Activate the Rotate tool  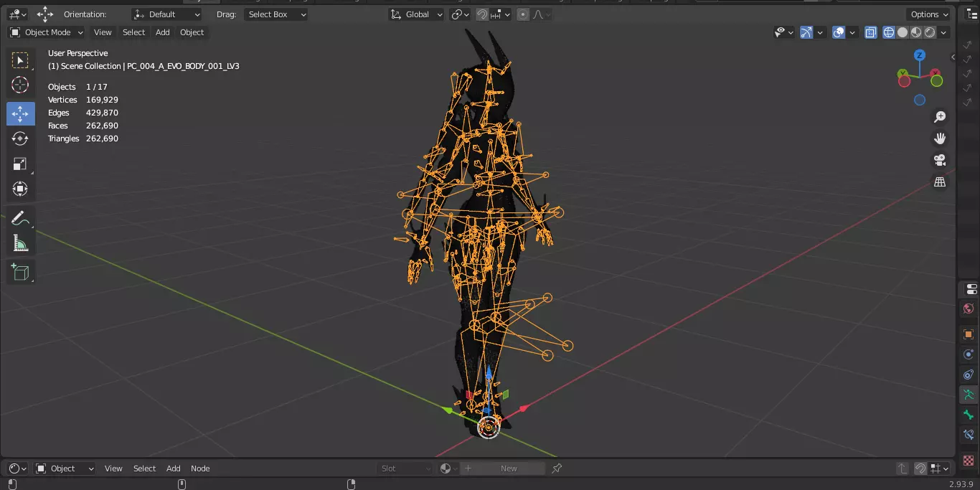[x=20, y=138]
